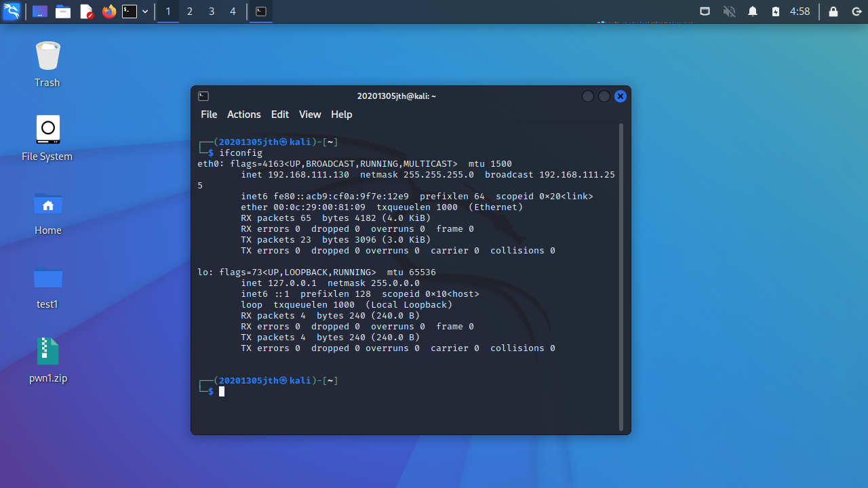Open the terminal emulator launcher in panel
Viewport: 868px width, 488px height.
[130, 12]
